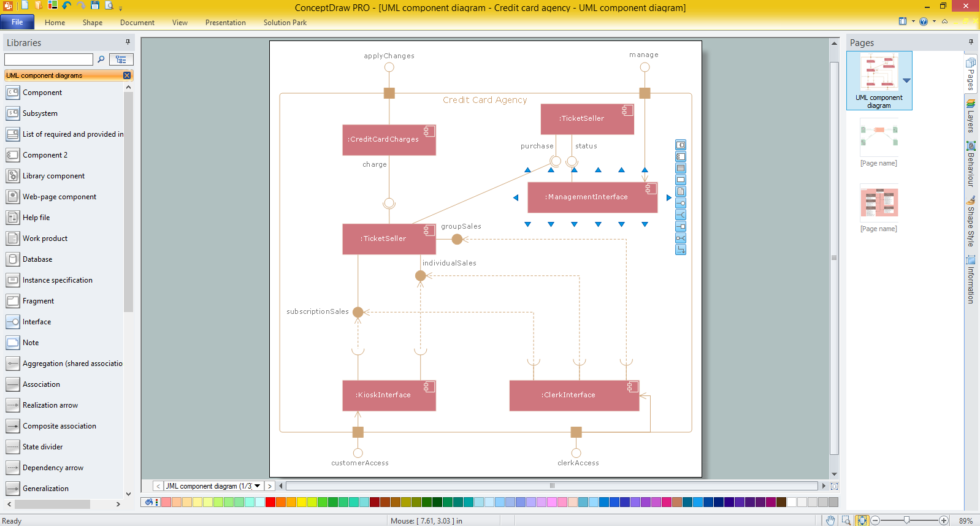Close the UML component diagrams library

127,75
